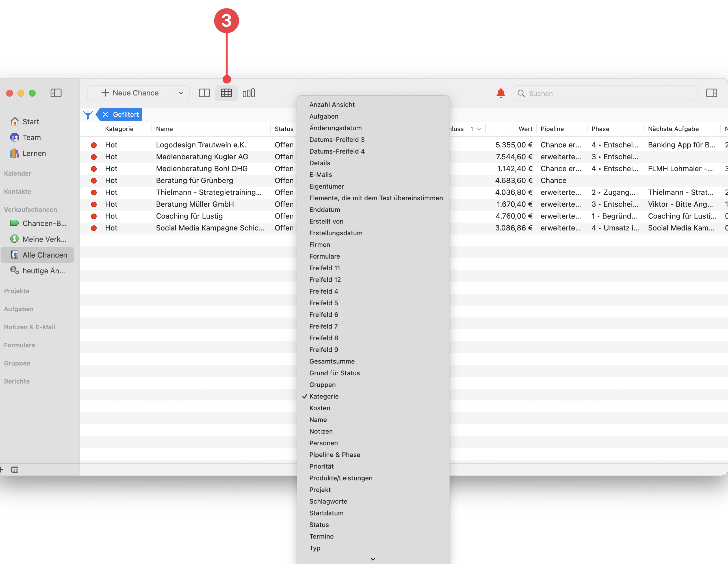The height and width of the screenshot is (564, 728).
Task: Click the blue filter funnel icon
Action: pos(88,115)
